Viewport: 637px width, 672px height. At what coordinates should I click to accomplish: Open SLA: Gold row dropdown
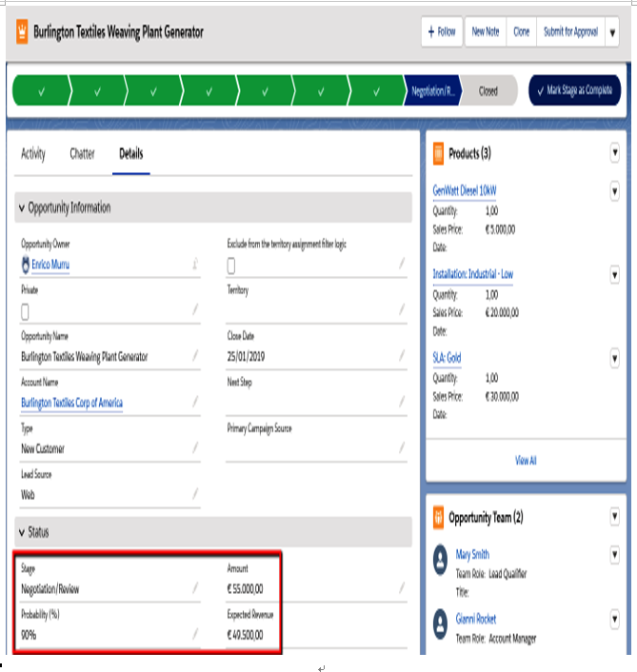tap(615, 358)
